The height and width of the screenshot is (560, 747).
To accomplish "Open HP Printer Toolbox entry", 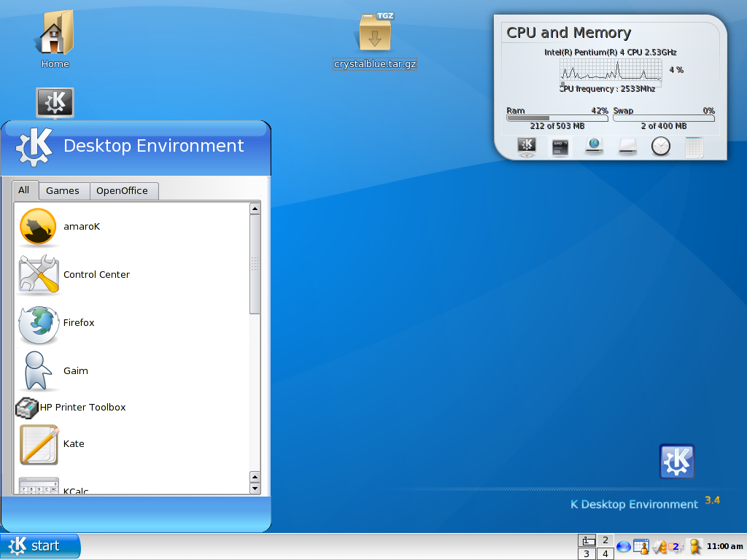I will (x=133, y=408).
